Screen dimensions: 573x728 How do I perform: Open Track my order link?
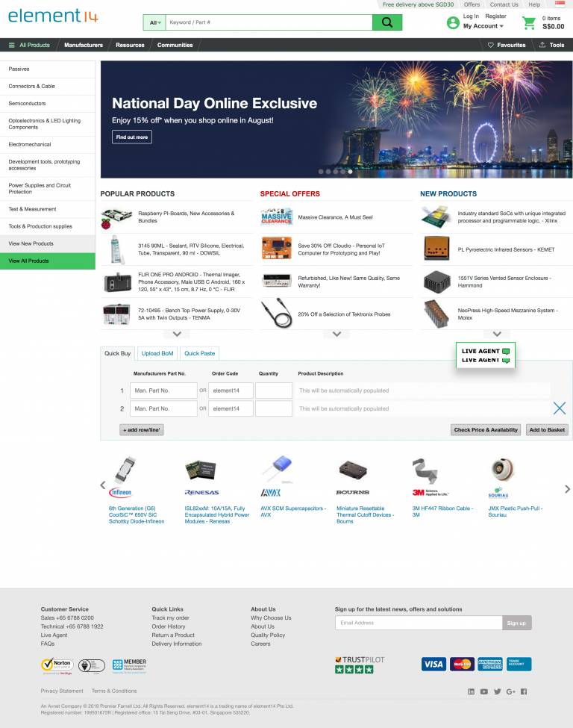[x=170, y=618]
